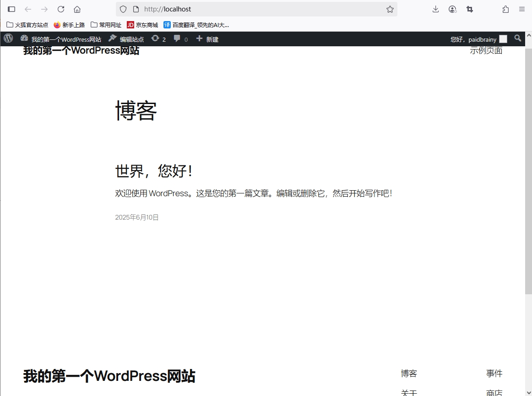Click the footer site title 我的第一个WordPress网站

click(x=109, y=376)
